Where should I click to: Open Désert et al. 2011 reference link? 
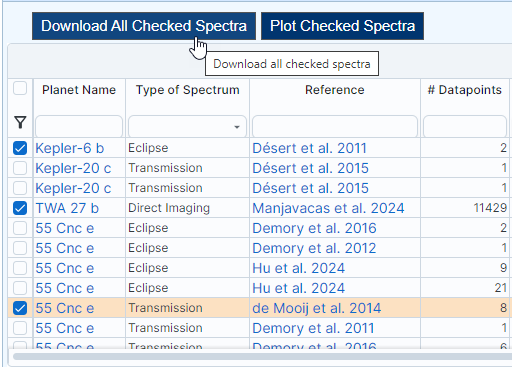click(x=309, y=148)
